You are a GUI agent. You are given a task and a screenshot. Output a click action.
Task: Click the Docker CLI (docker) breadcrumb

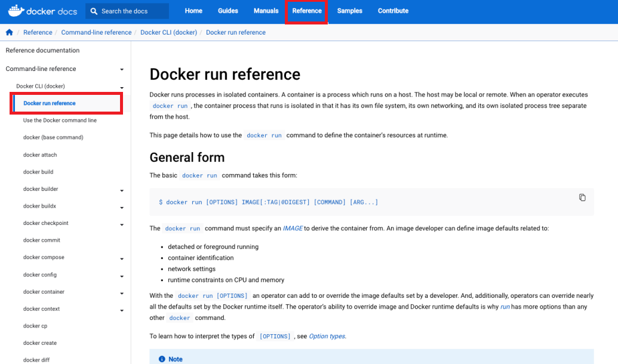[x=169, y=32]
